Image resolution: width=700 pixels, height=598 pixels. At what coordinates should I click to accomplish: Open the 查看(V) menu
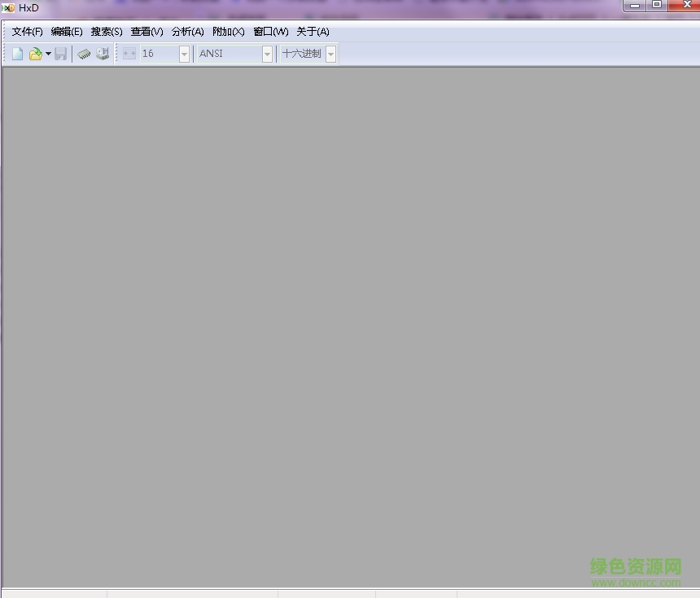[x=147, y=32]
